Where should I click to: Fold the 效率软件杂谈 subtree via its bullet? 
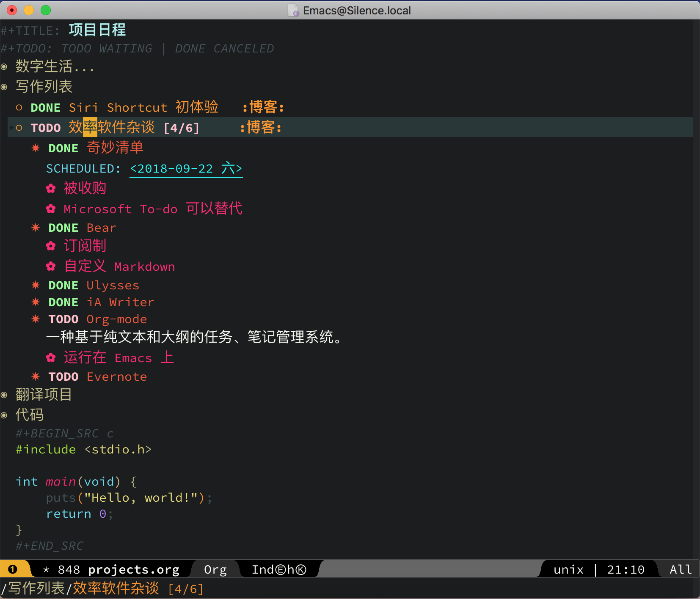[19, 127]
